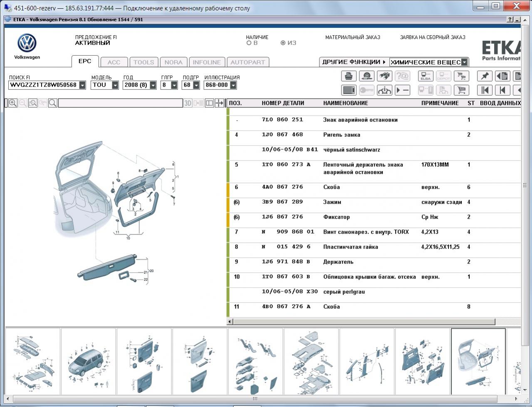Viewport: 532px width, 407px height.
Task: Switch to the TOOLS tab
Action: pos(144,62)
